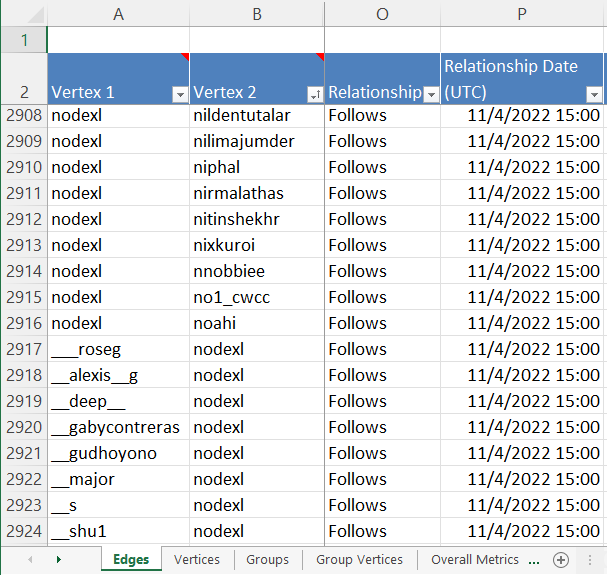Switch to the Vertices sheet tab
The image size is (607, 575).
[197, 560]
